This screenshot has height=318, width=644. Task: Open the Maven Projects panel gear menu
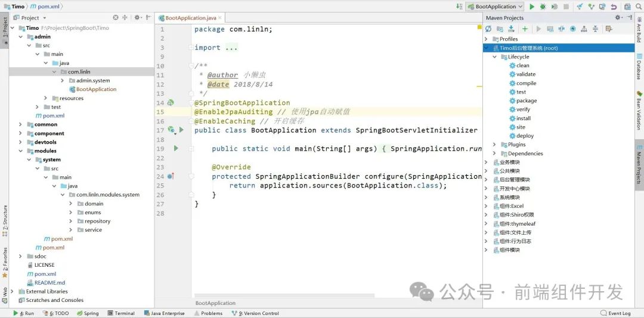(x=618, y=18)
